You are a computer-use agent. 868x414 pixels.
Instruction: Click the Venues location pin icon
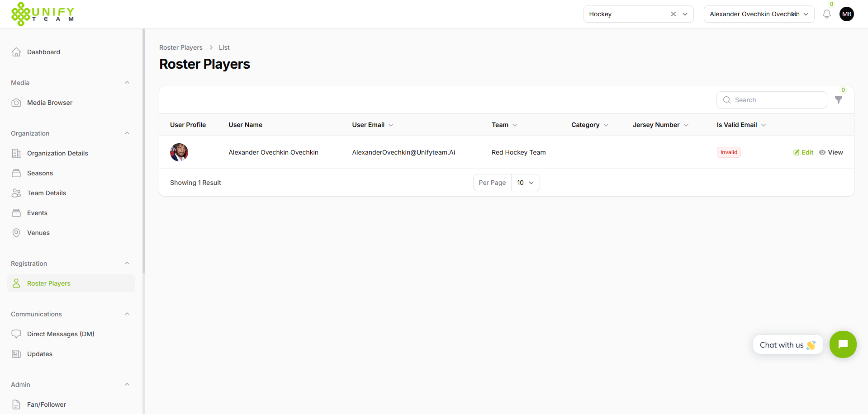[x=16, y=232]
